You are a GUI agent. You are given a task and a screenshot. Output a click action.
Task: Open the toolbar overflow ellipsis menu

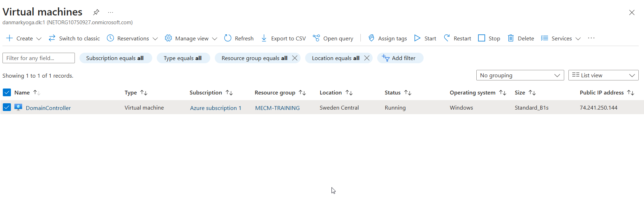pos(591,38)
